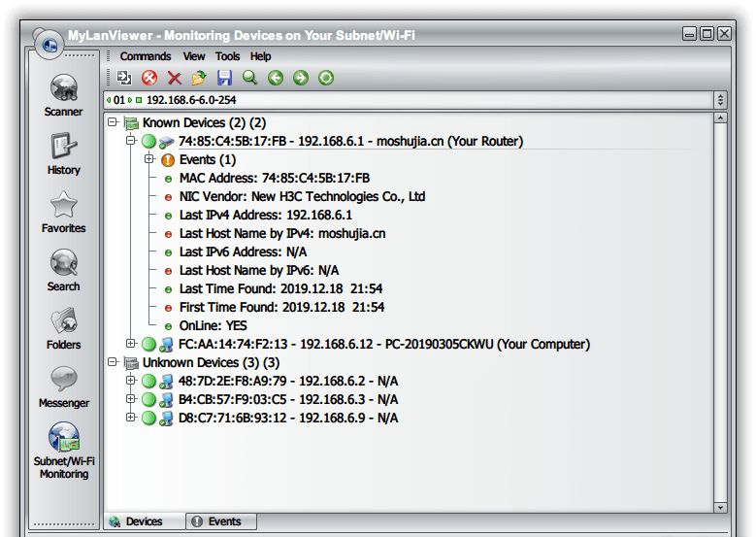This screenshot has width=756, height=537.
Task: Switch to the Devices tab
Action: point(145,521)
